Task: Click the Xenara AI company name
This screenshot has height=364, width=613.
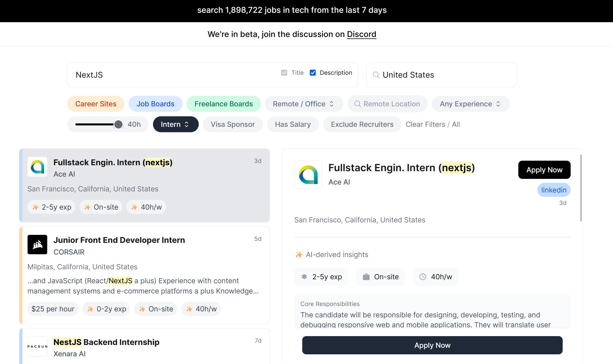Action: coord(69,354)
